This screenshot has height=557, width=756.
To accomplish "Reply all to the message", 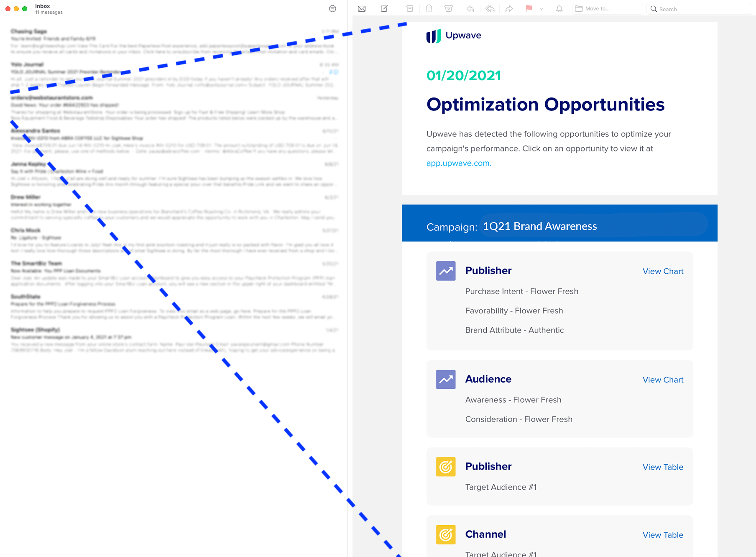I will (x=490, y=8).
